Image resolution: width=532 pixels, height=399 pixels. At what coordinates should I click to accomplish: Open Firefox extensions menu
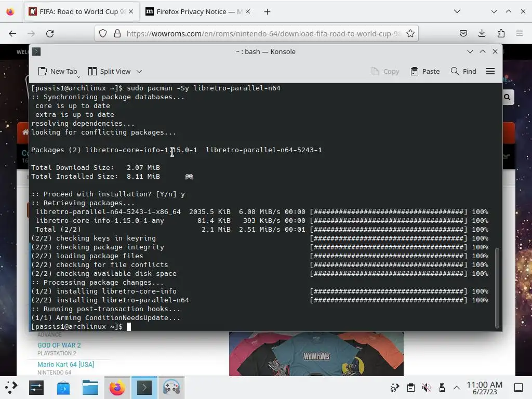point(501,34)
